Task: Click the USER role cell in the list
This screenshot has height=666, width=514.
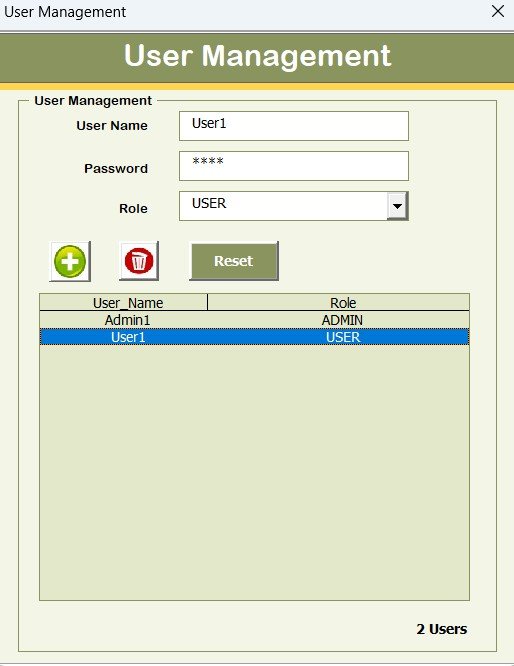Action: (343, 337)
